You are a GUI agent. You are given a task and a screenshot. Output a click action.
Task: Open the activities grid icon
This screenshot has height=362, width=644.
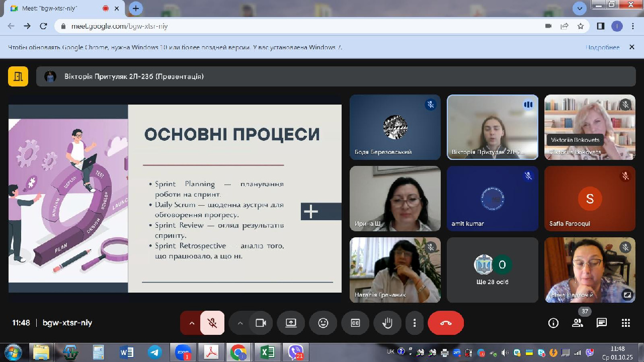[x=626, y=323]
